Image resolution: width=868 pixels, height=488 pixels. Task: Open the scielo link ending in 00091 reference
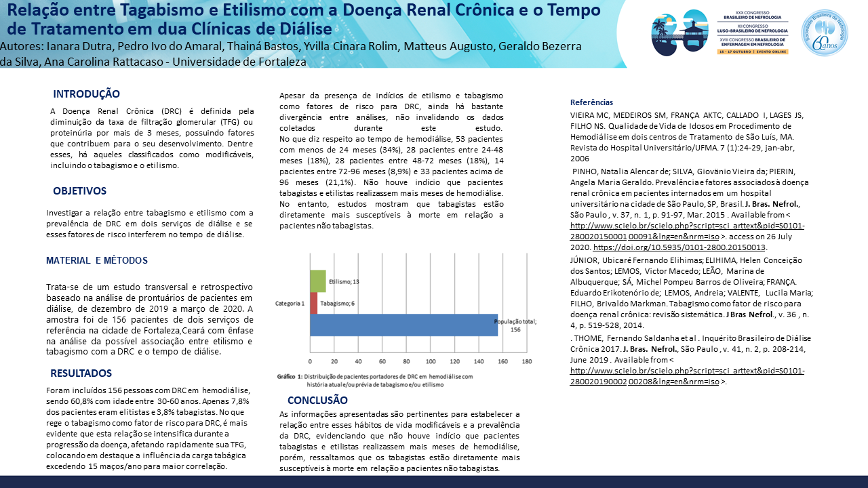pos(687,230)
